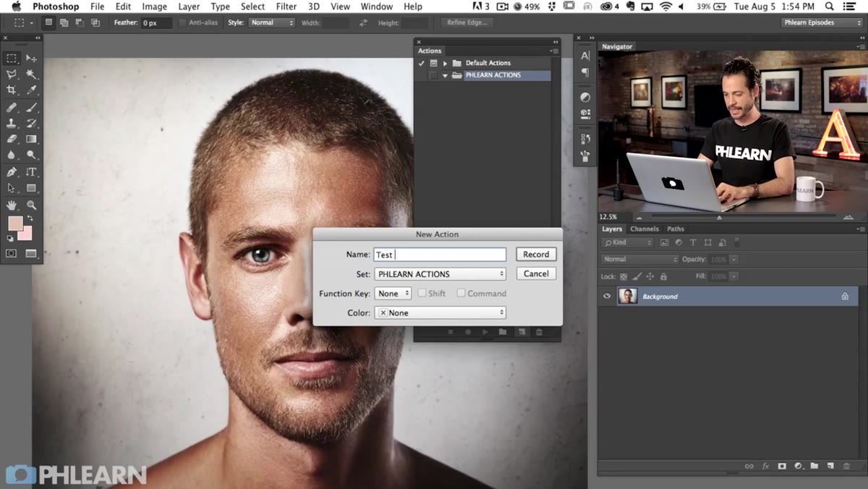Click the Refine Edge button
Screen dimensions: 868x489
coord(467,22)
